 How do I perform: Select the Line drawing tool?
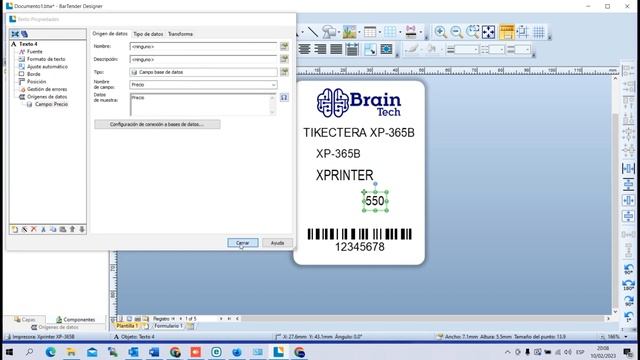(313, 32)
